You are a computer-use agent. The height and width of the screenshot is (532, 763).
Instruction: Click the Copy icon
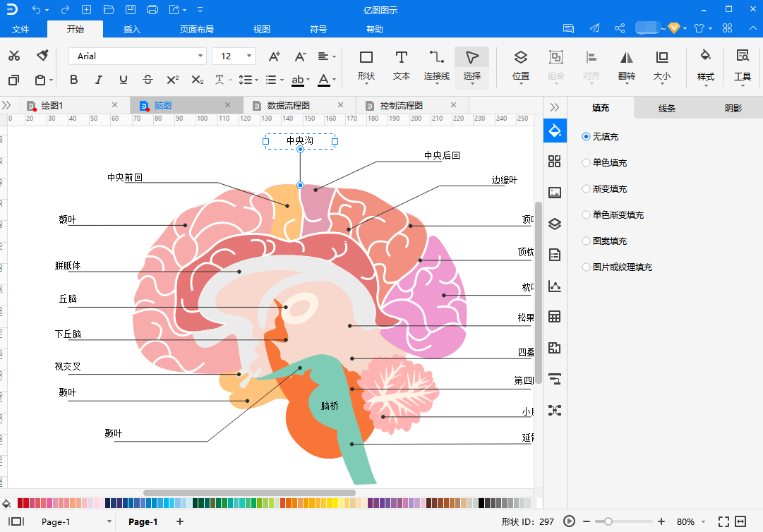(x=14, y=80)
